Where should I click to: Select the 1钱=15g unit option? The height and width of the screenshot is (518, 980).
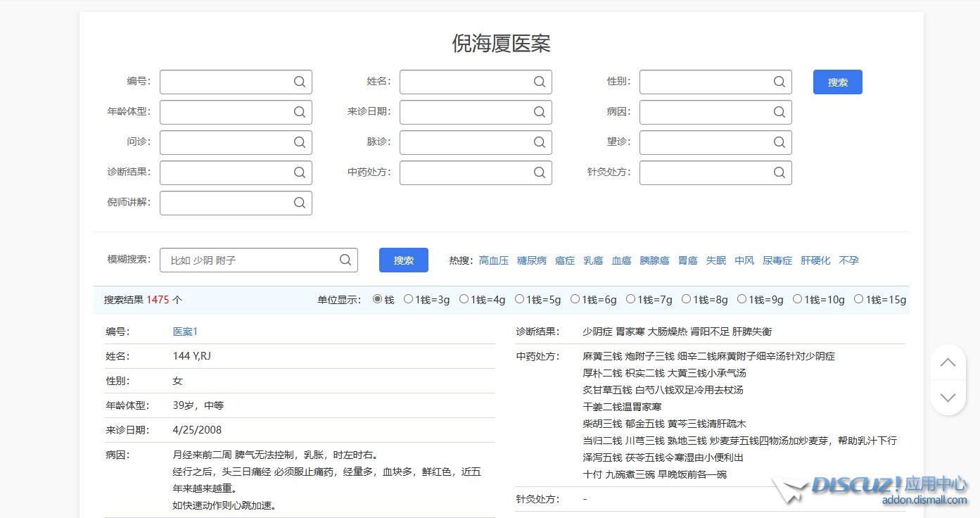pyautogui.click(x=858, y=299)
